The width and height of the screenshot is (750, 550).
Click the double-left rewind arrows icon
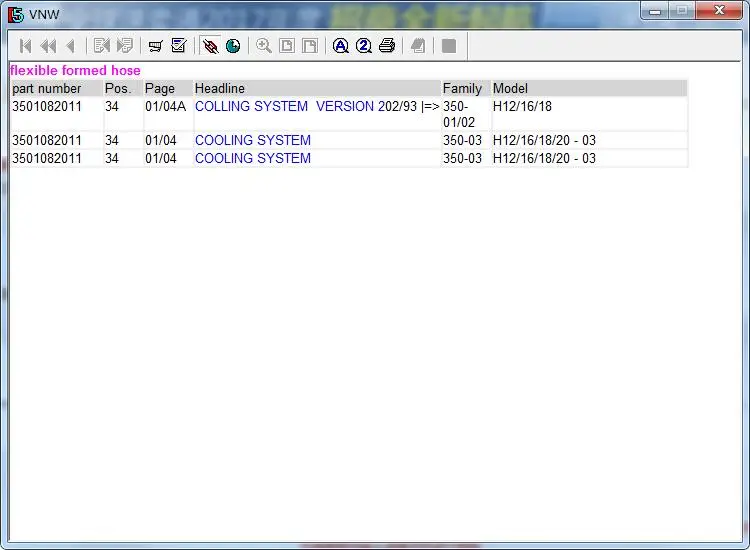click(x=48, y=46)
